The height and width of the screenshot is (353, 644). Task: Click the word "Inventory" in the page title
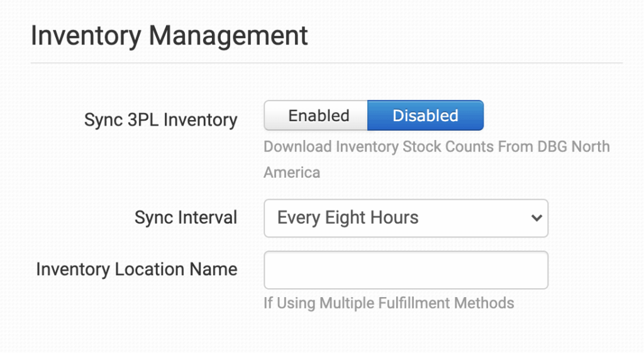[86, 36]
